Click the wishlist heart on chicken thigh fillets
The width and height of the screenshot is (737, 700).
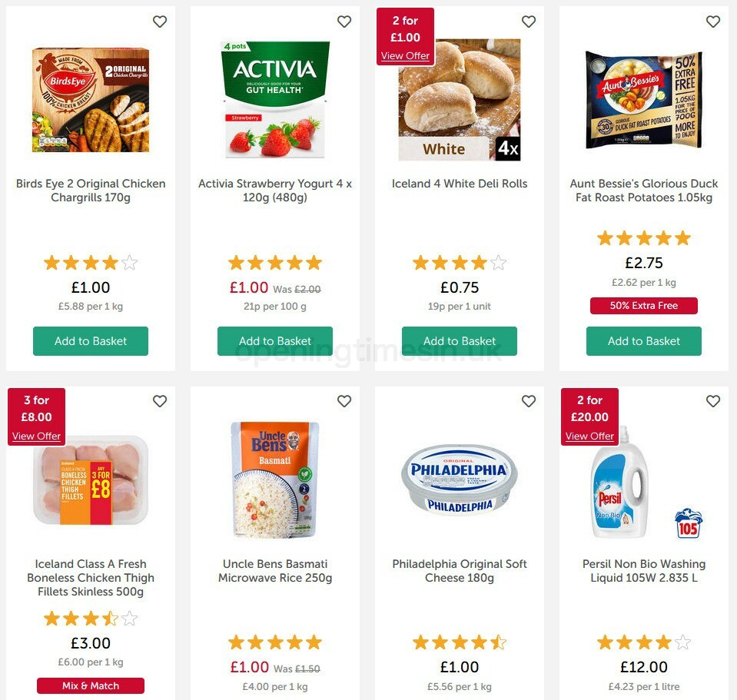click(160, 401)
